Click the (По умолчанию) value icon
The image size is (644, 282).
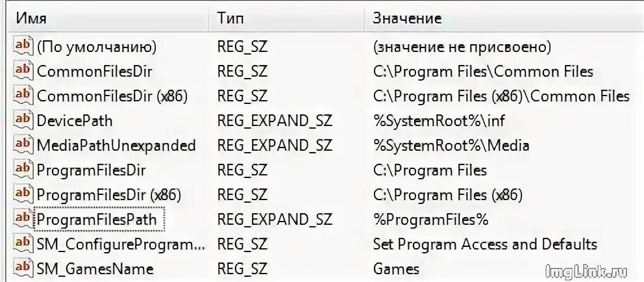pyautogui.click(x=23, y=45)
